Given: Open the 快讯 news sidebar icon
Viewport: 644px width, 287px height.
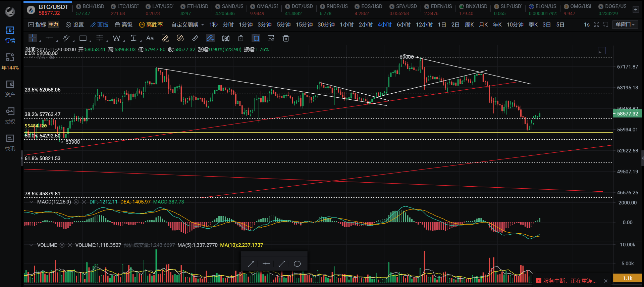Looking at the screenshot, I should [10, 142].
